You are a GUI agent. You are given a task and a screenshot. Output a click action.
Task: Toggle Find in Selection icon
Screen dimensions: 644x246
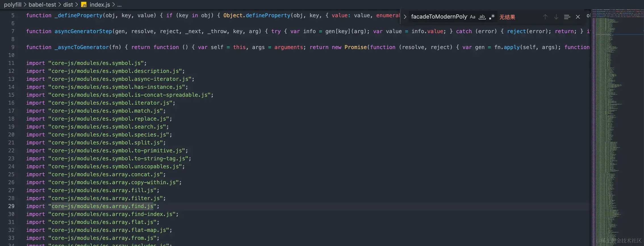[567, 17]
